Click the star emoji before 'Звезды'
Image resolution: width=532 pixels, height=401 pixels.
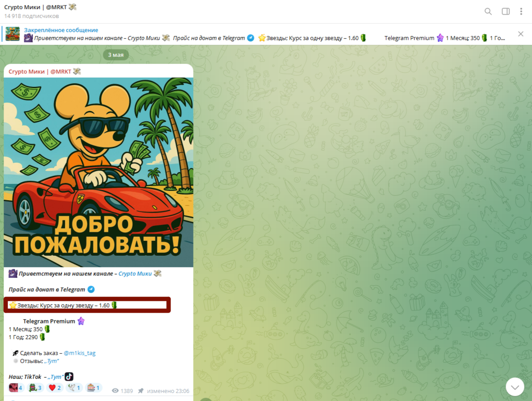point(13,305)
